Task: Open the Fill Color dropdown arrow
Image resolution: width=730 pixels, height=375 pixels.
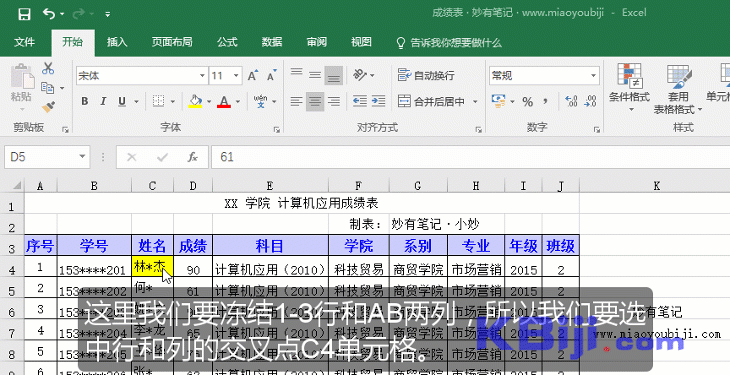Action: 209,101
